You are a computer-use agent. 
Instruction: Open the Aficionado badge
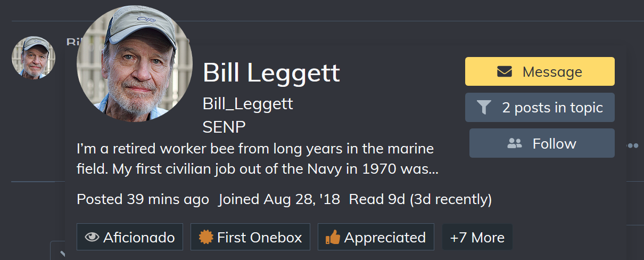tap(130, 237)
